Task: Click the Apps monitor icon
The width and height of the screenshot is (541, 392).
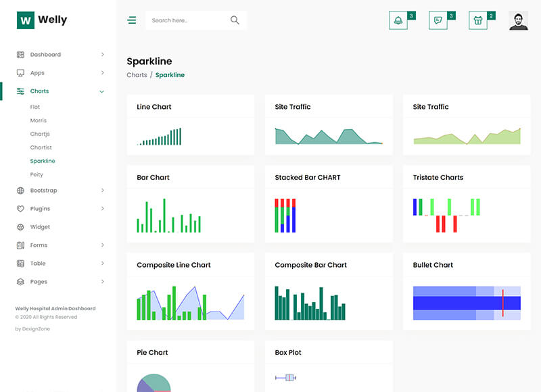Action: tap(20, 73)
